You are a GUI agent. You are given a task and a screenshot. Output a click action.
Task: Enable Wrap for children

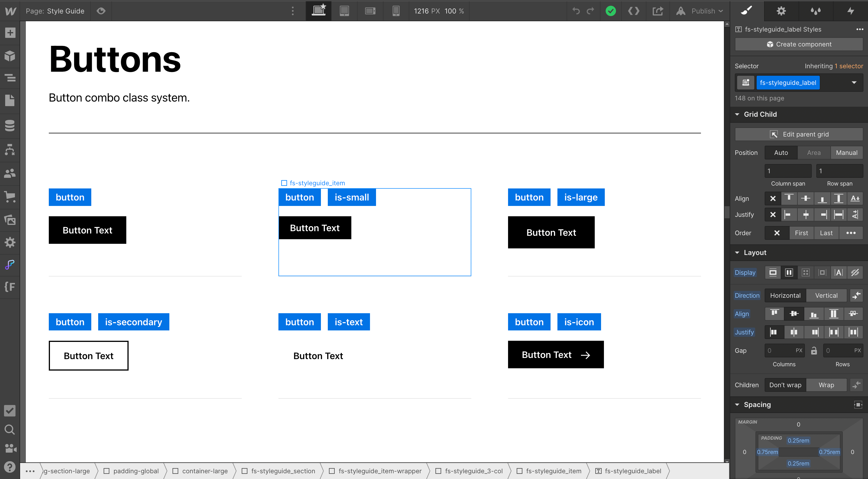(x=826, y=385)
